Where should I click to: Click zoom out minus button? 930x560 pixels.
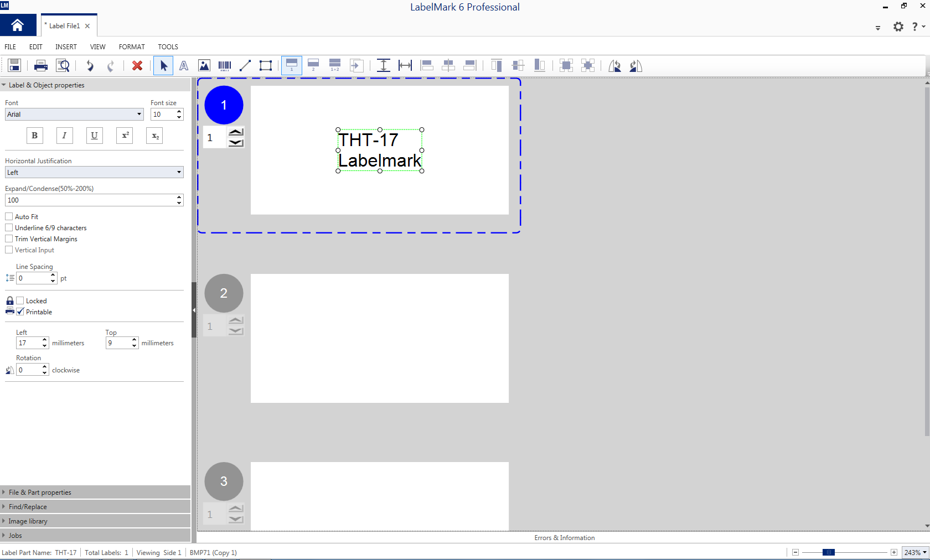795,552
